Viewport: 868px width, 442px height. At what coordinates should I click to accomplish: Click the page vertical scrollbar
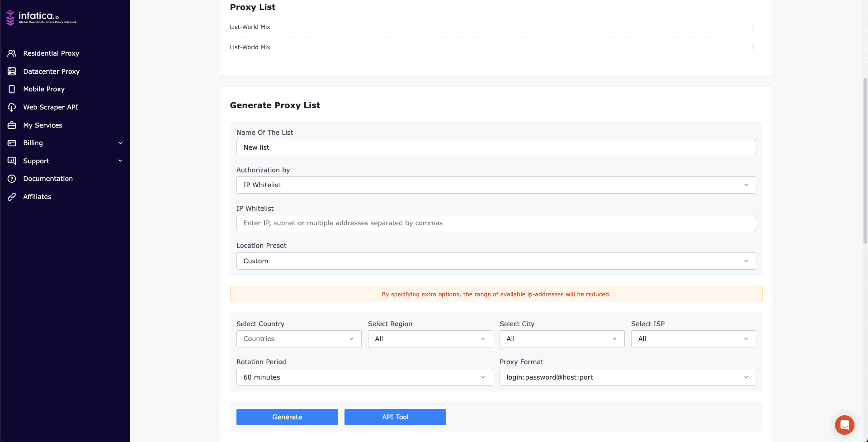pyautogui.click(x=865, y=161)
